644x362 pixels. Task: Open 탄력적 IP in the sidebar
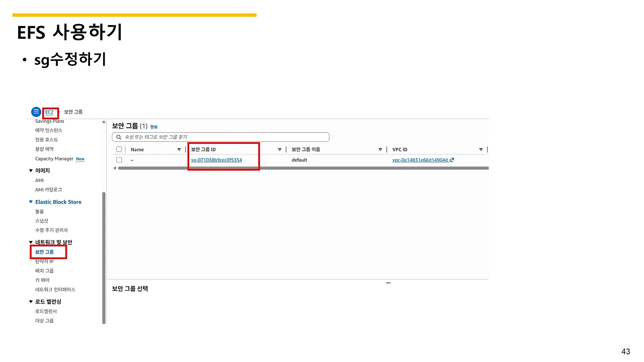point(44,261)
